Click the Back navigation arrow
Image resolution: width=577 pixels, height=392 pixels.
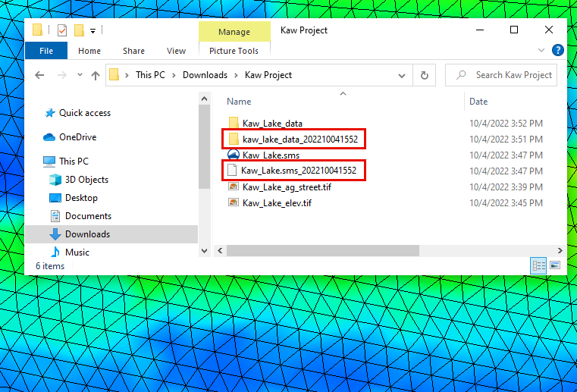click(x=39, y=75)
